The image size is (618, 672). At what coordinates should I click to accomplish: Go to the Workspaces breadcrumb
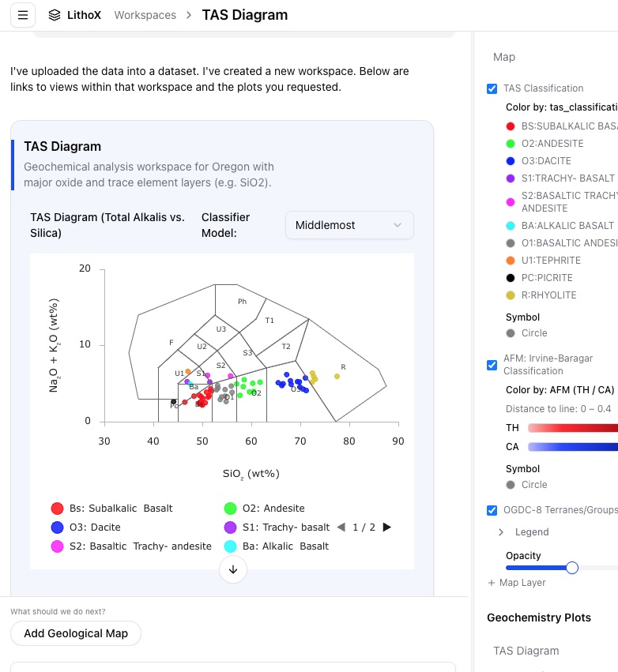pos(145,15)
